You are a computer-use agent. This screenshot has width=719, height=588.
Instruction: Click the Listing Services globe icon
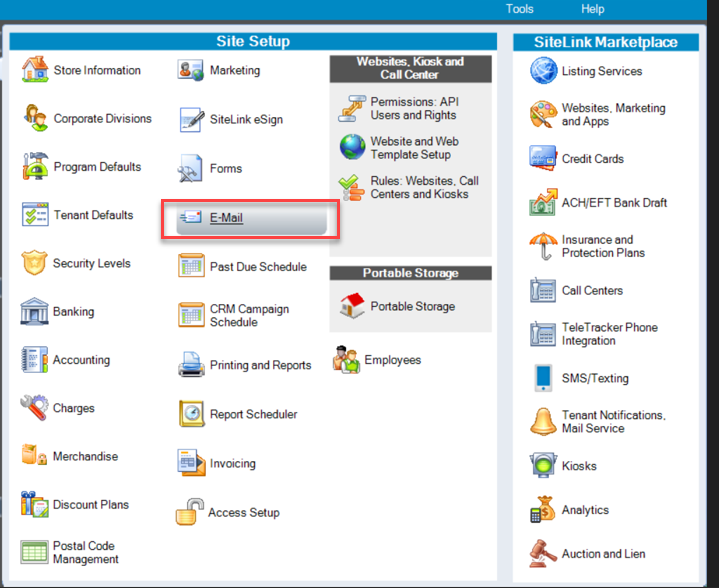pyautogui.click(x=543, y=71)
